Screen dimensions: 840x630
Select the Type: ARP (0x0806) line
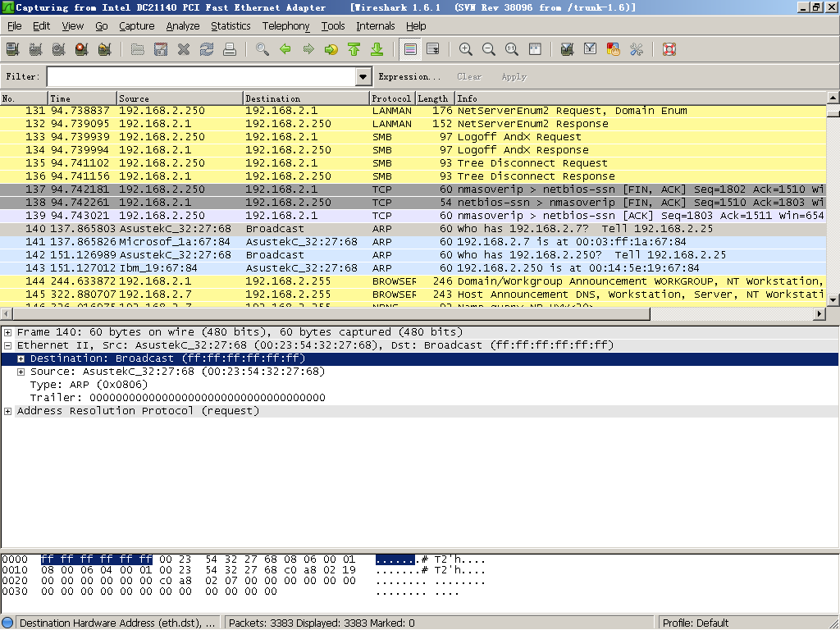point(89,385)
